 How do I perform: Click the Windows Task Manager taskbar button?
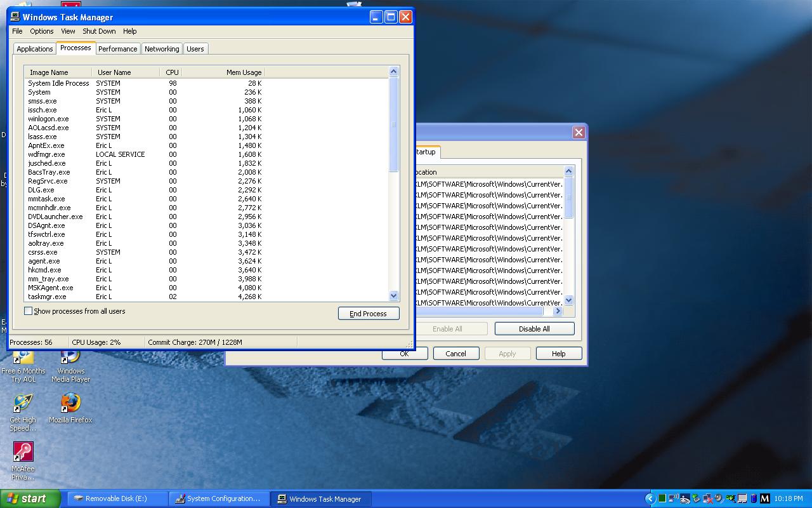point(322,498)
